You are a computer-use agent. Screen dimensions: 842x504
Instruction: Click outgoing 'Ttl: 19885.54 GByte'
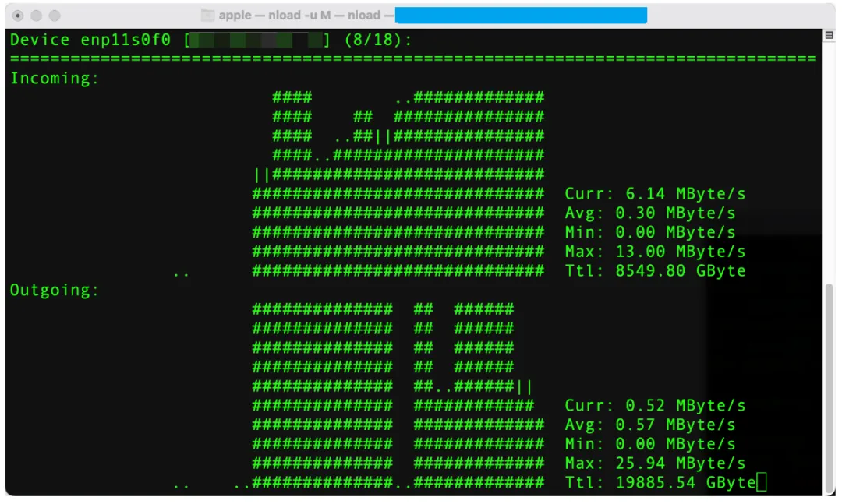[x=660, y=482]
